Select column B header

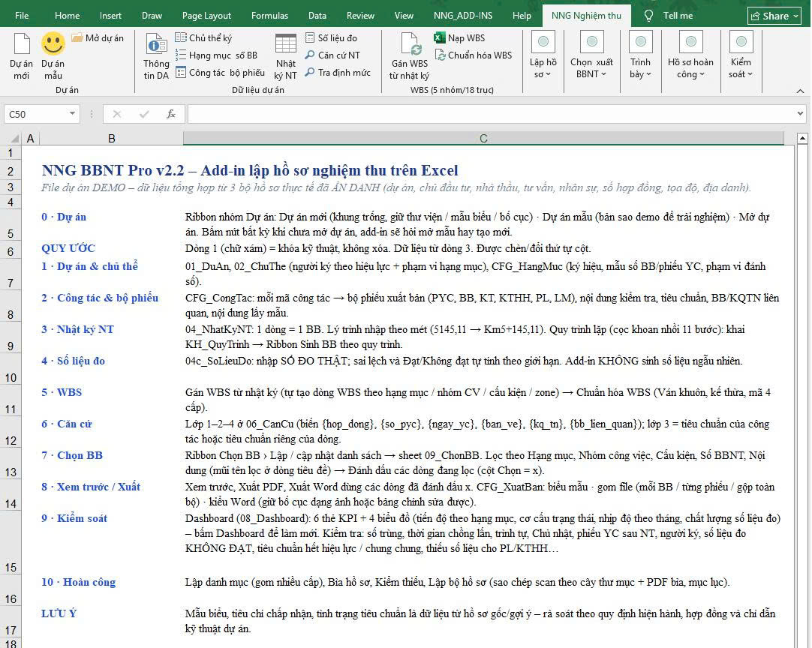tap(111, 138)
